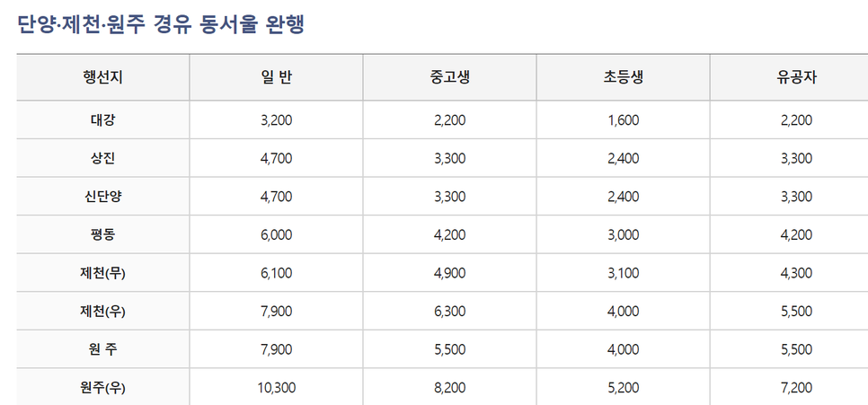Click the 10,300 general fare cell
The image size is (868, 405).
[x=276, y=387]
